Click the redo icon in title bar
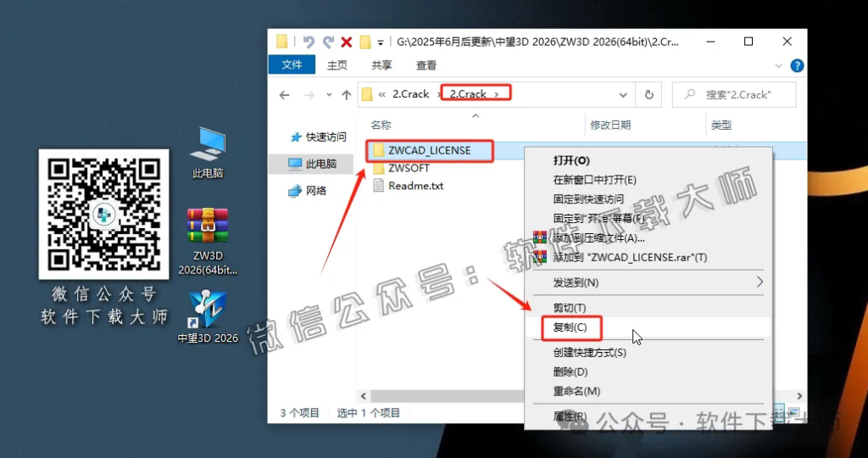Viewport: 868px width, 458px height. [328, 42]
